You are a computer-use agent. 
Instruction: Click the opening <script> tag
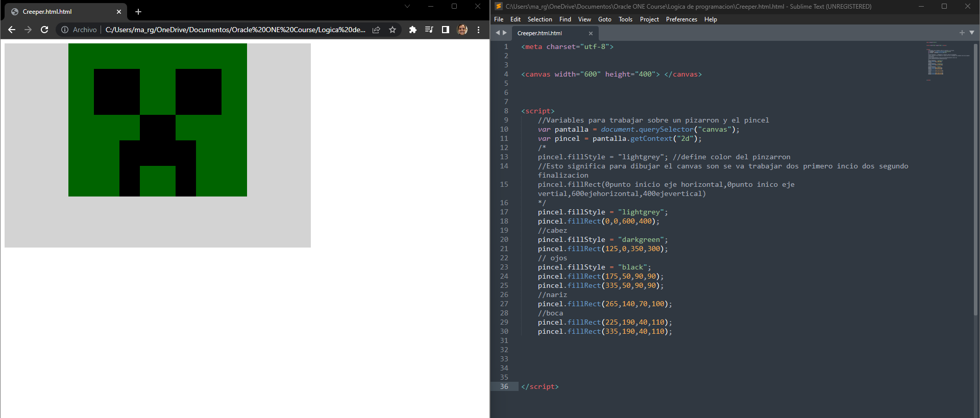tap(538, 111)
